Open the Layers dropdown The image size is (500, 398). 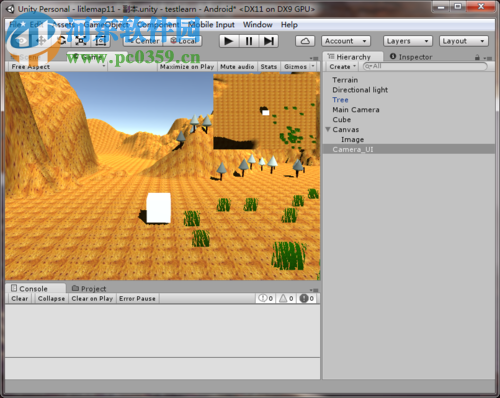408,41
